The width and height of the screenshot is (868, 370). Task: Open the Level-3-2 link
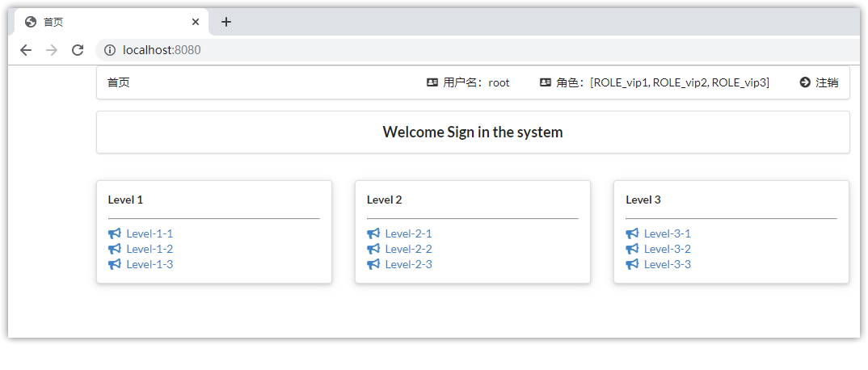[x=667, y=249]
